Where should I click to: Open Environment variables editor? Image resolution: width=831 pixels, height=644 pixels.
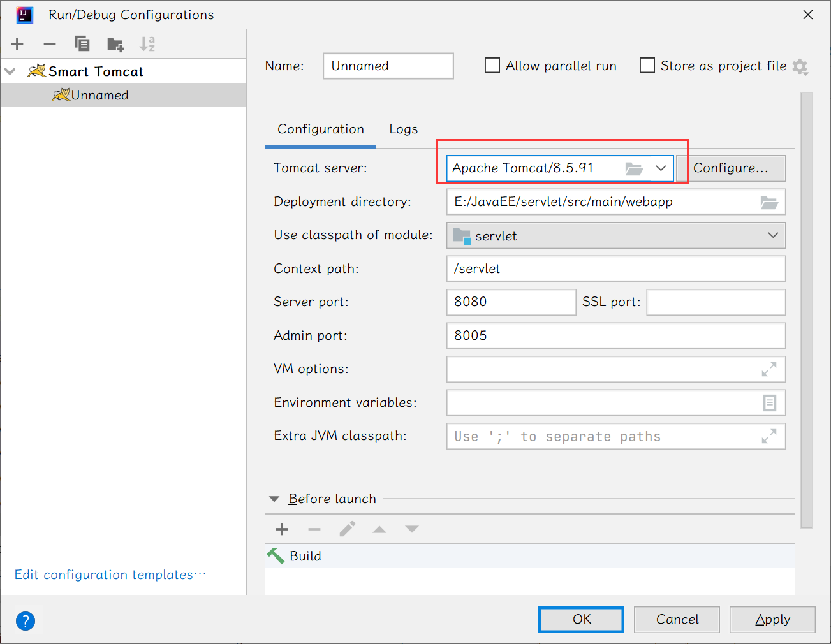[x=770, y=403]
